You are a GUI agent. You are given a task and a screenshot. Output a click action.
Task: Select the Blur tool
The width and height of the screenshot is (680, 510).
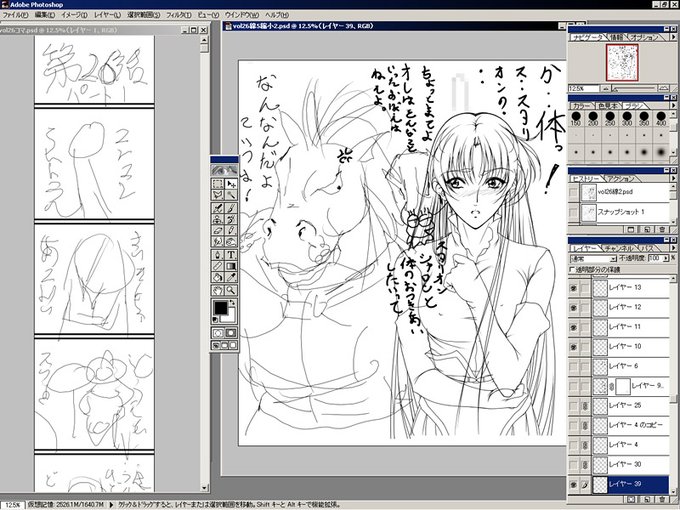click(218, 242)
